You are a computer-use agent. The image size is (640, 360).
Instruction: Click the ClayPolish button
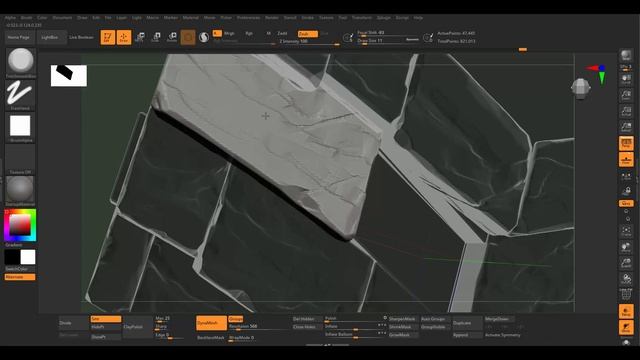pyautogui.click(x=138, y=327)
